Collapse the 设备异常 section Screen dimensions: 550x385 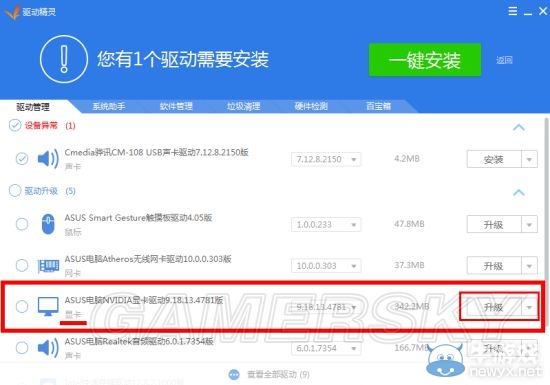(x=519, y=127)
